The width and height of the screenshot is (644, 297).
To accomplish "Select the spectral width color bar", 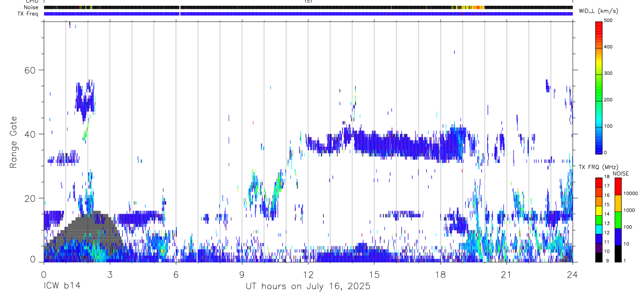I will pyautogui.click(x=599, y=87).
